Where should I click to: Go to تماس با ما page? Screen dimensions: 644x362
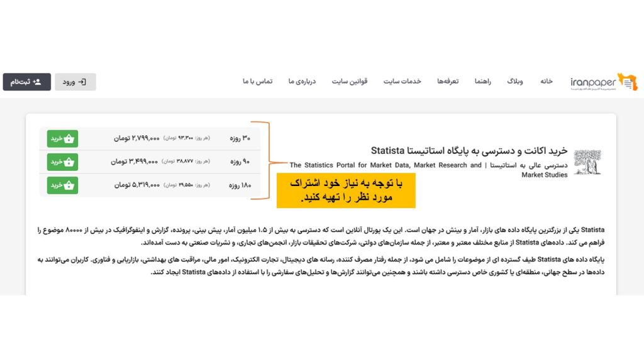[257, 81]
